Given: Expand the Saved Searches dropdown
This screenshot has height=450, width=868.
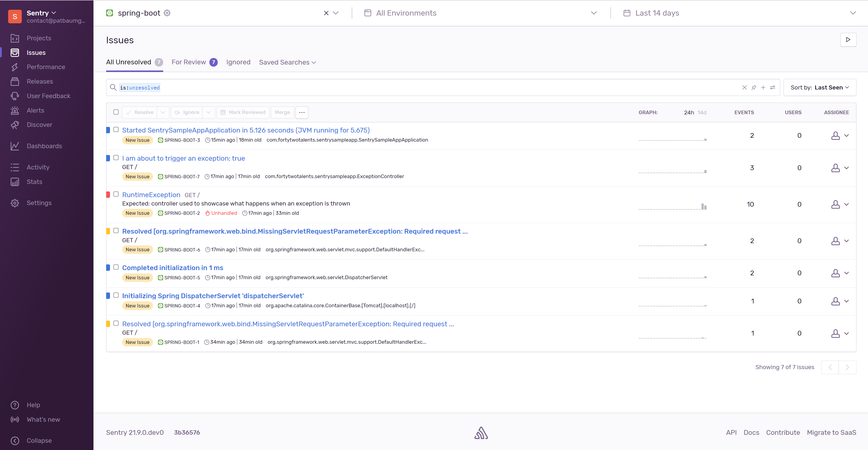Looking at the screenshot, I should (x=287, y=62).
